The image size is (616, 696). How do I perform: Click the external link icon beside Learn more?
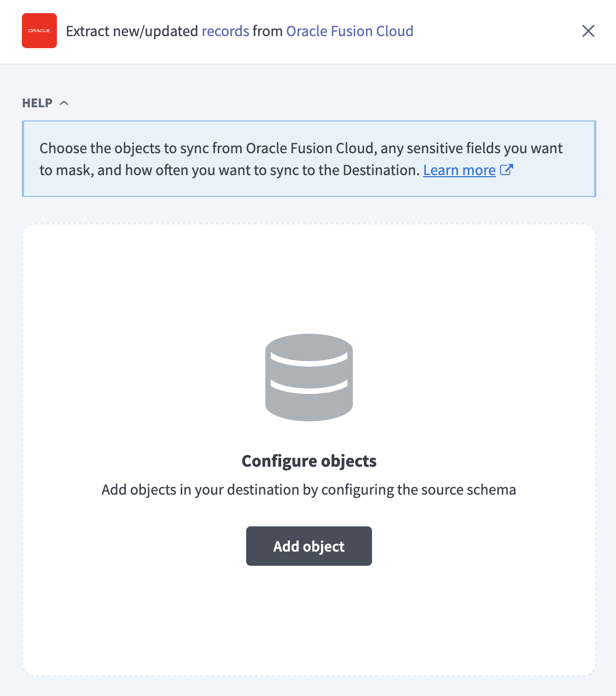pos(507,170)
